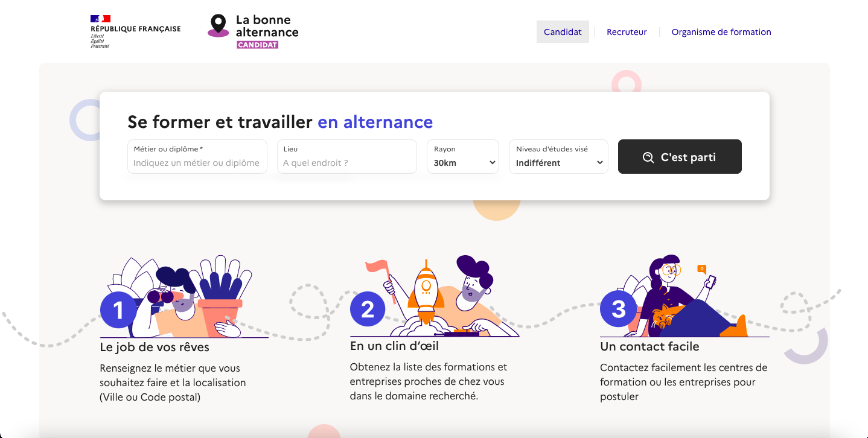The height and width of the screenshot is (438, 868).
Task: Click the chevron arrow next to Indifférent
Action: 599,163
